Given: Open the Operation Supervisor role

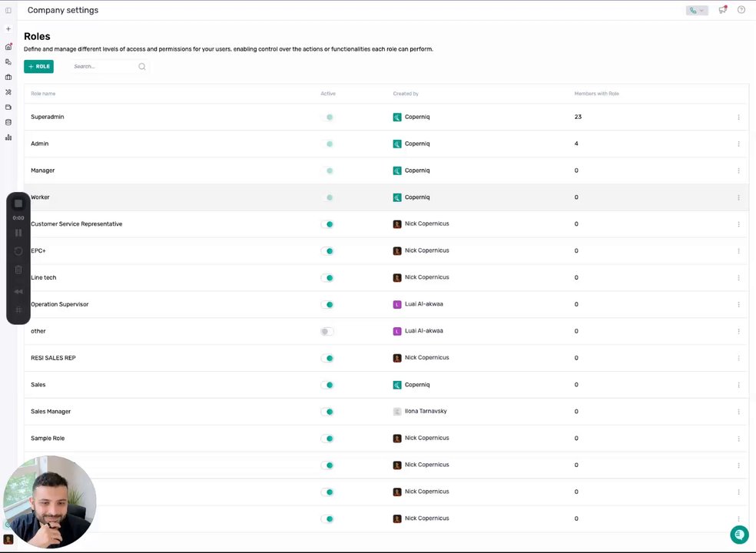Looking at the screenshot, I should [x=59, y=304].
